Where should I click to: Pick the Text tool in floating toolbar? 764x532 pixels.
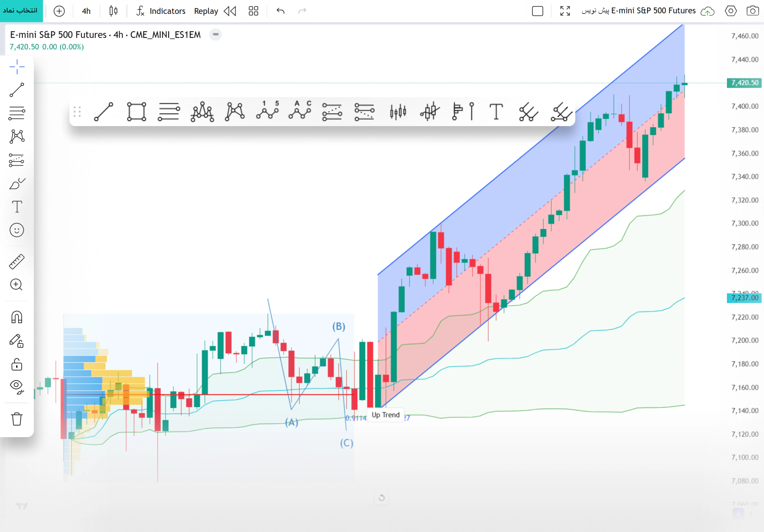[496, 112]
